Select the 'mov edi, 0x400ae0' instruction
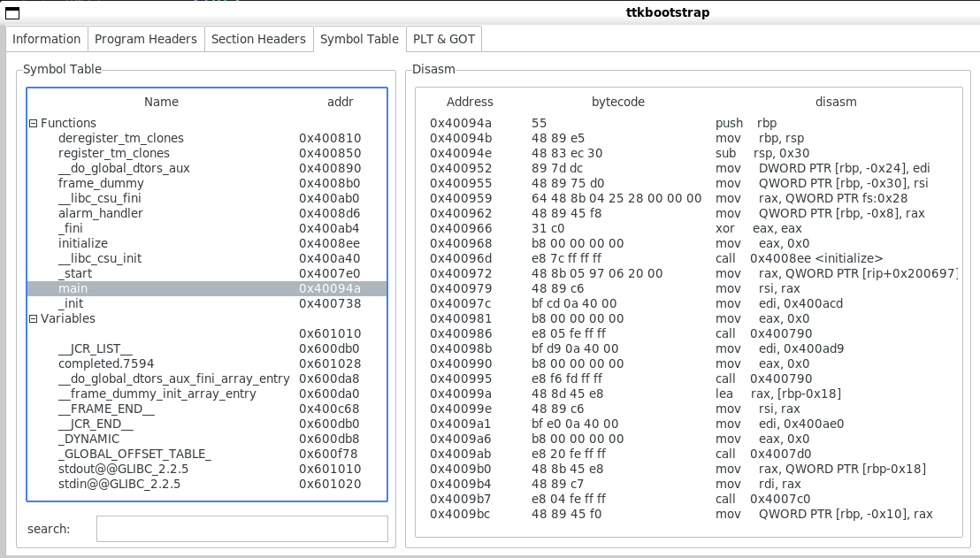This screenshot has width=980, height=558. click(x=689, y=424)
